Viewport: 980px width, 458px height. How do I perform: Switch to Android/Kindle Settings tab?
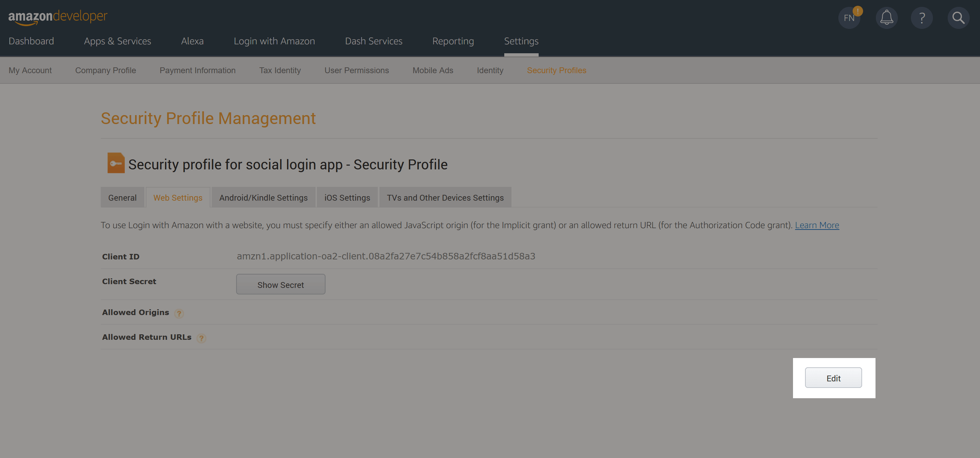(x=263, y=198)
